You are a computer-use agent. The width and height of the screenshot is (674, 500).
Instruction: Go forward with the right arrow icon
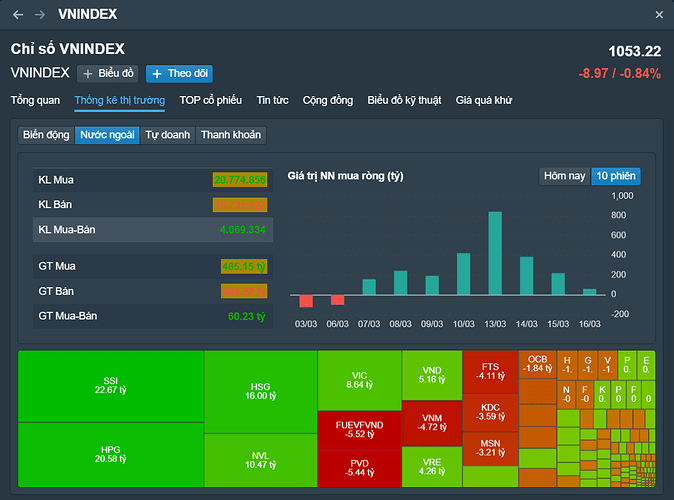point(40,15)
